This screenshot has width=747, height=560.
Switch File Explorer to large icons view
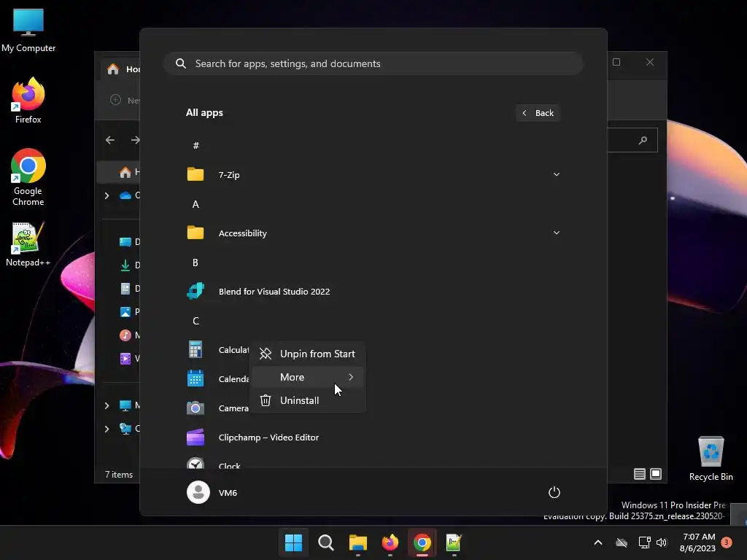[656, 474]
